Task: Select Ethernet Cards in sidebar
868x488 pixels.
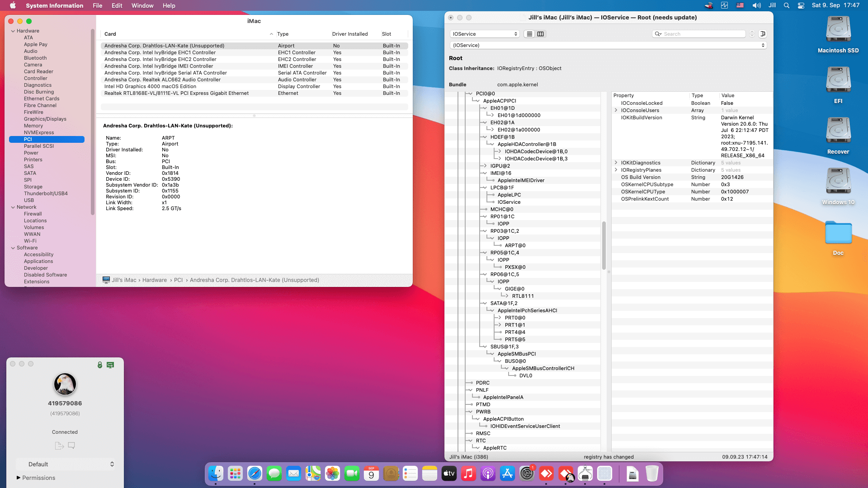Action: click(42, 99)
